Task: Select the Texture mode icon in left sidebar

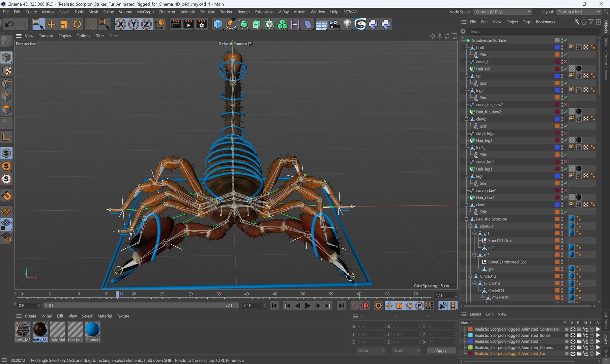Action: point(6,70)
